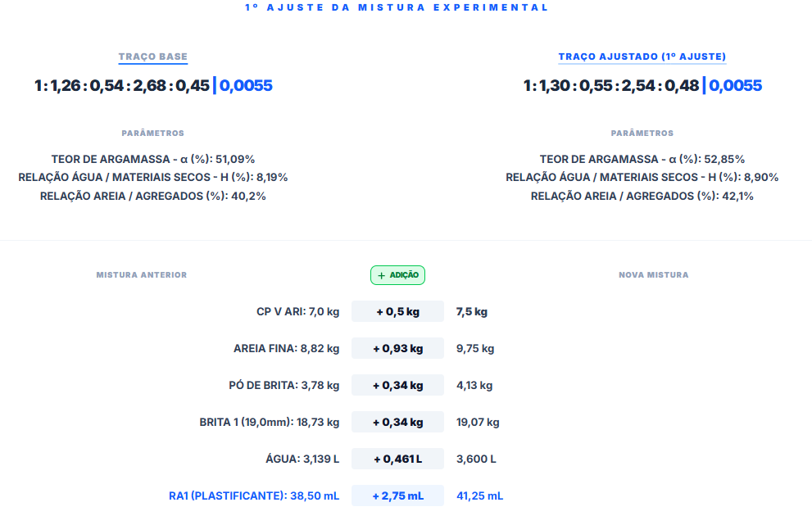Select the RA1 (PLASTIFICANTE): 38,50 mL label
Image resolution: width=812 pixels, height=516 pixels.
click(254, 496)
